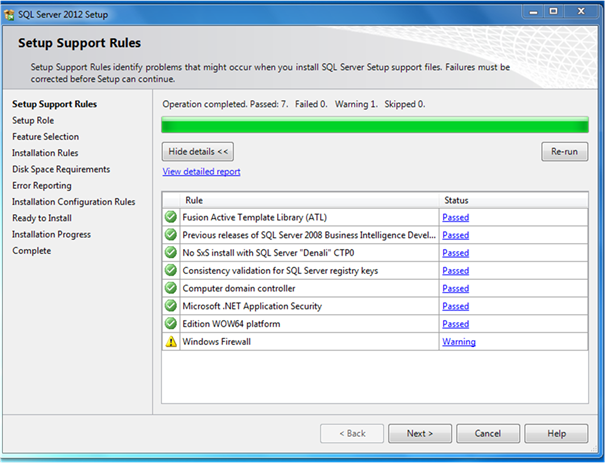
Task: Click rule text Microsoft .NET Application Security
Action: 252,306
